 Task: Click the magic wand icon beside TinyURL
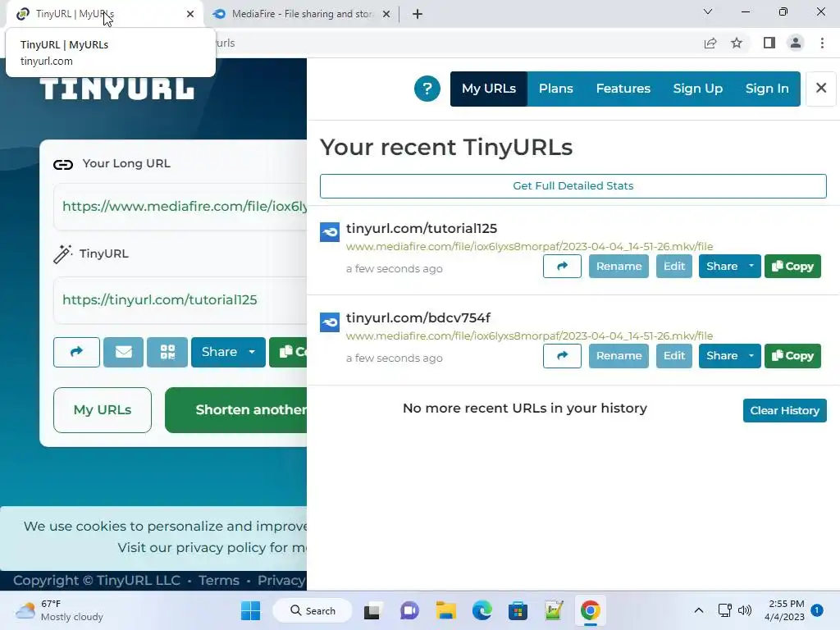click(x=62, y=254)
